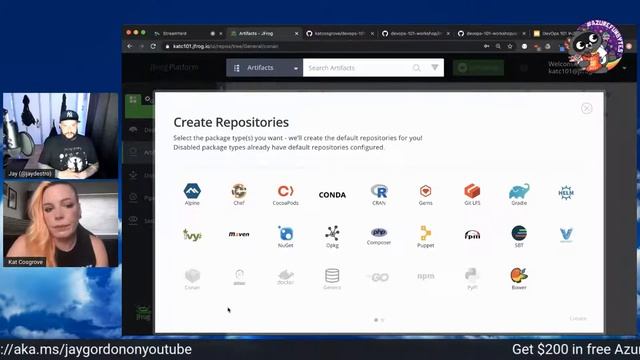This screenshot has width=640, height=360.
Task: Bookmark page with star icon
Action: pos(510,47)
